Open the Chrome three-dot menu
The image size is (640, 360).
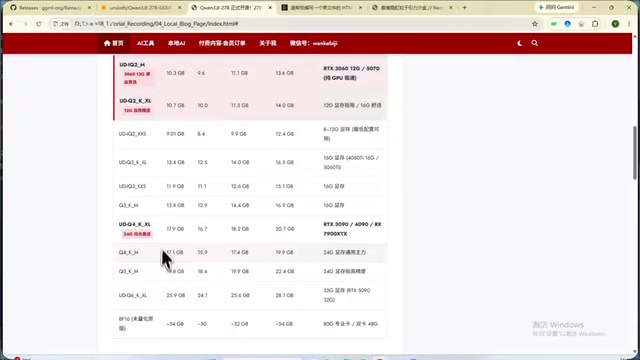pyautogui.click(x=629, y=24)
